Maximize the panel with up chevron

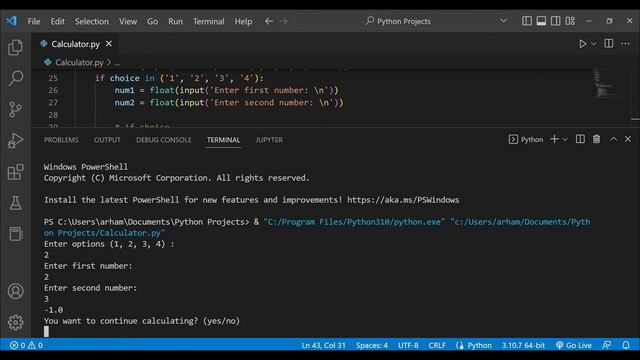(613, 139)
